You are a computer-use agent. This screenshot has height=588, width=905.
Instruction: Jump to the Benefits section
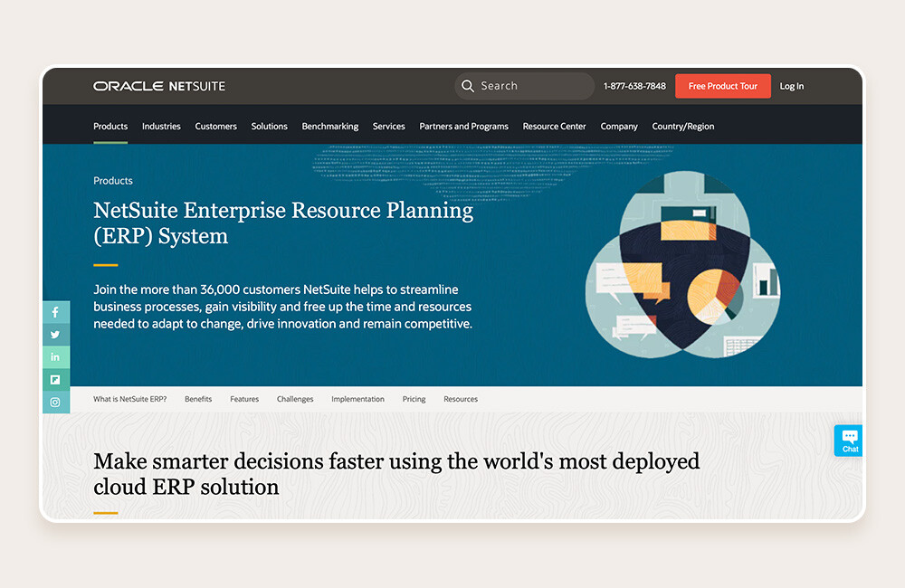point(198,399)
